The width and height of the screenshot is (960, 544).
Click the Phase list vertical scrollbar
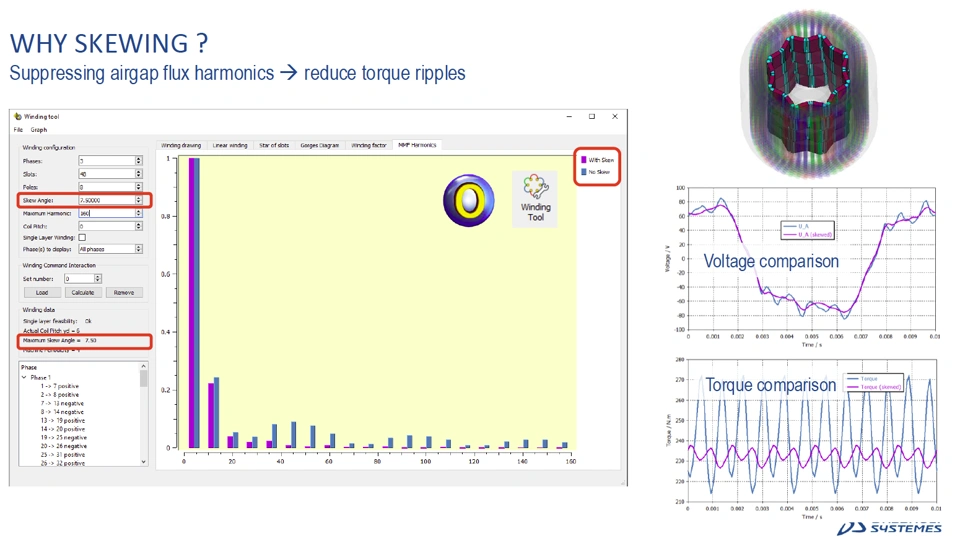(144, 414)
